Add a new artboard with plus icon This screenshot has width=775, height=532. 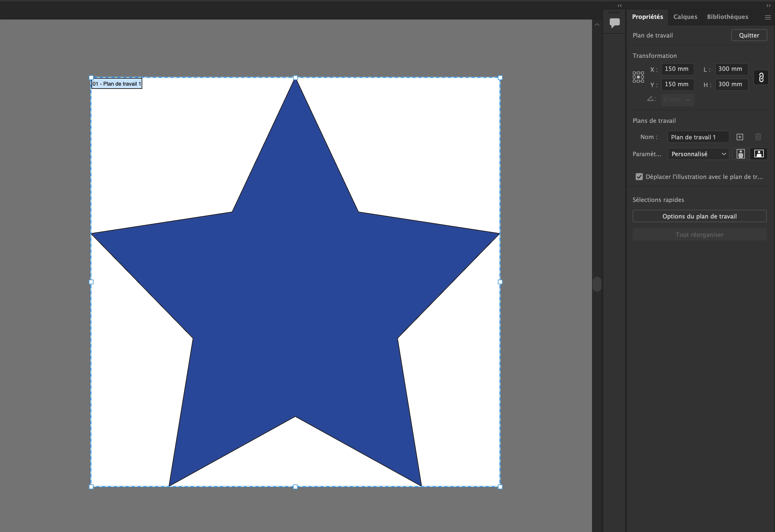pyautogui.click(x=740, y=137)
